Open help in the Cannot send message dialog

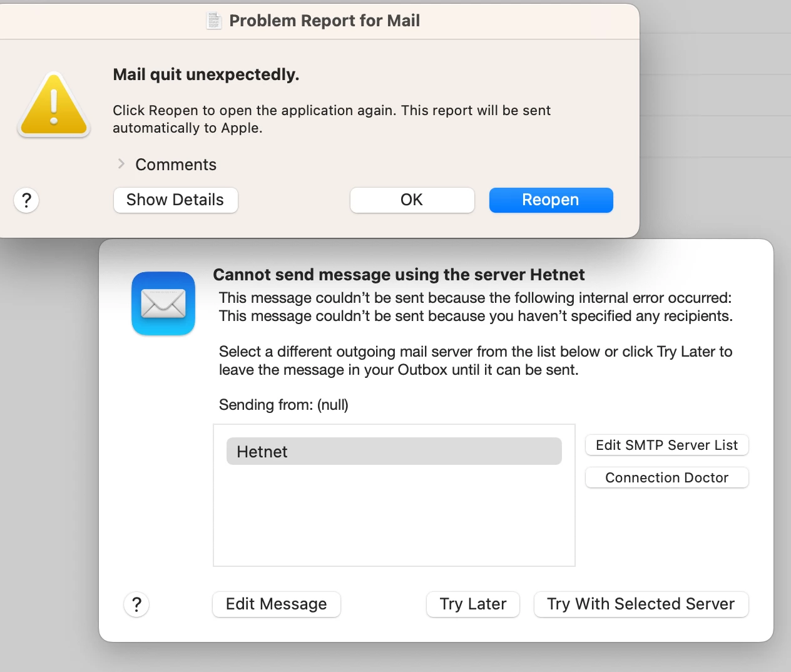click(136, 604)
